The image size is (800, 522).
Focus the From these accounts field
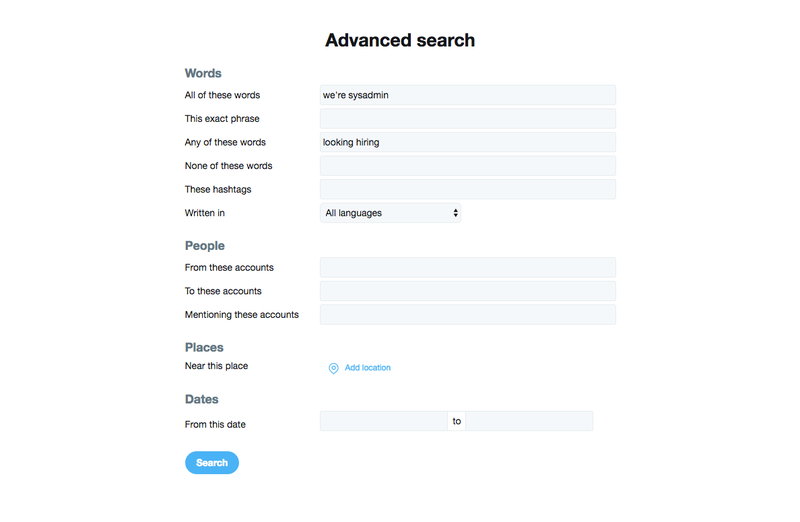(468, 267)
